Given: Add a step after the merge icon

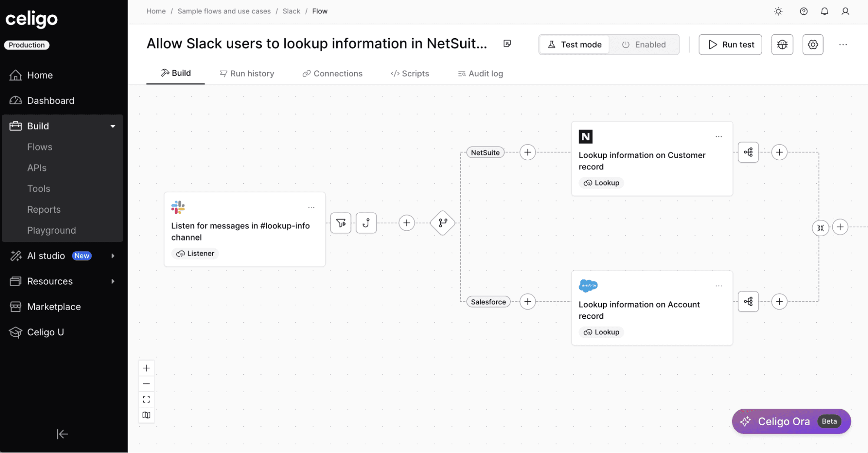Looking at the screenshot, I should pos(840,227).
